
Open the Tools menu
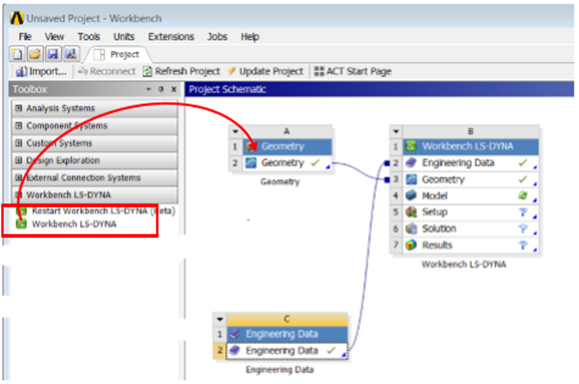point(89,37)
